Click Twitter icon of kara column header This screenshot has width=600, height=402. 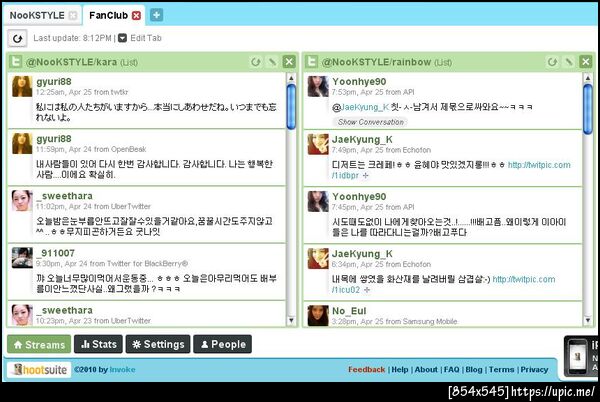15,62
